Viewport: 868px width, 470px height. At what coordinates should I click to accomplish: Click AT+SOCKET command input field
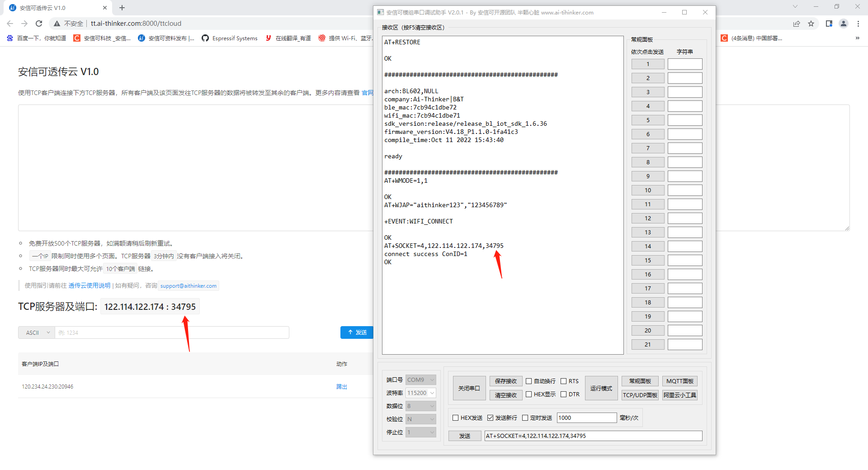(593, 436)
